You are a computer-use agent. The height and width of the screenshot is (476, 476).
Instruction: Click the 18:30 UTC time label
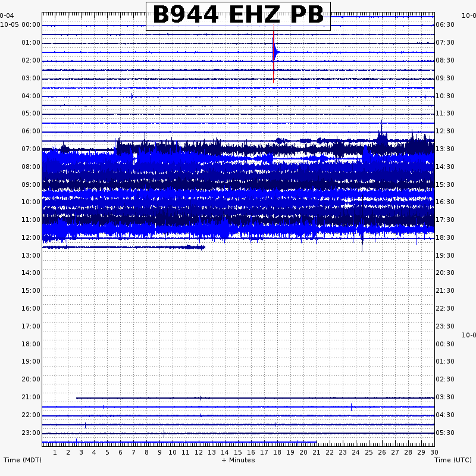[x=445, y=237]
